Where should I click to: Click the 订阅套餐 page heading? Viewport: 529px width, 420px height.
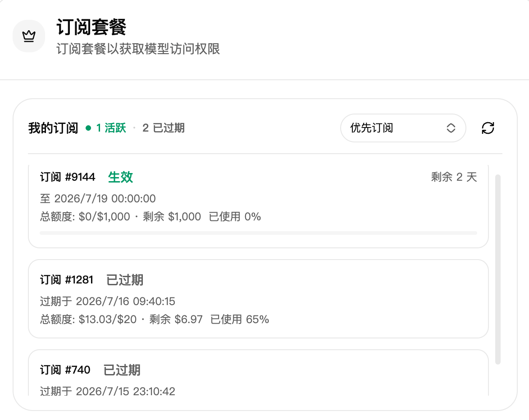(x=91, y=27)
